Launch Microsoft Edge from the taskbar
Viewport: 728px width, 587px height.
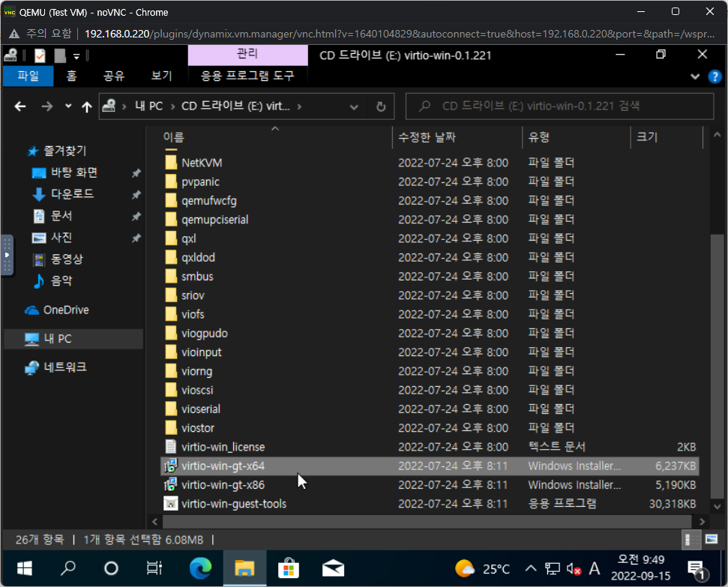point(201,568)
